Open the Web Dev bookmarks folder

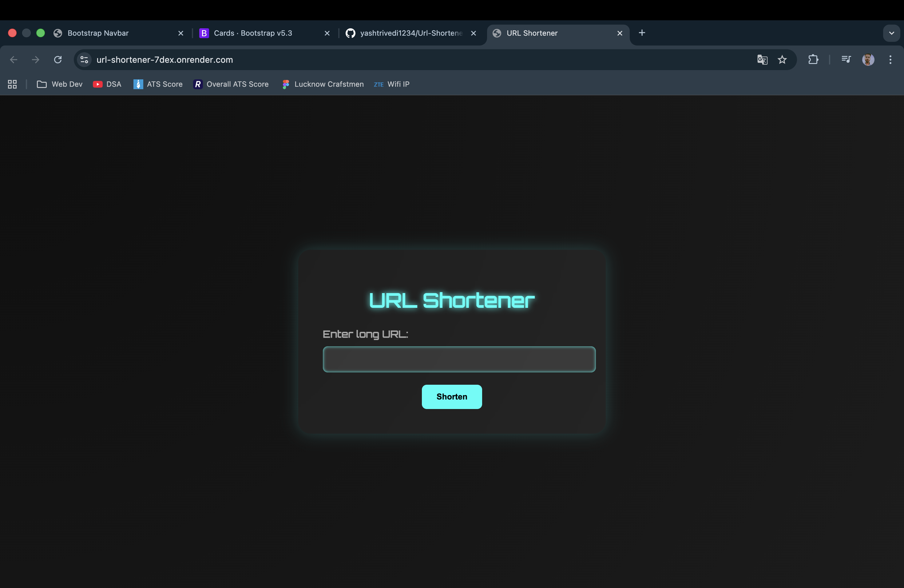tap(60, 84)
